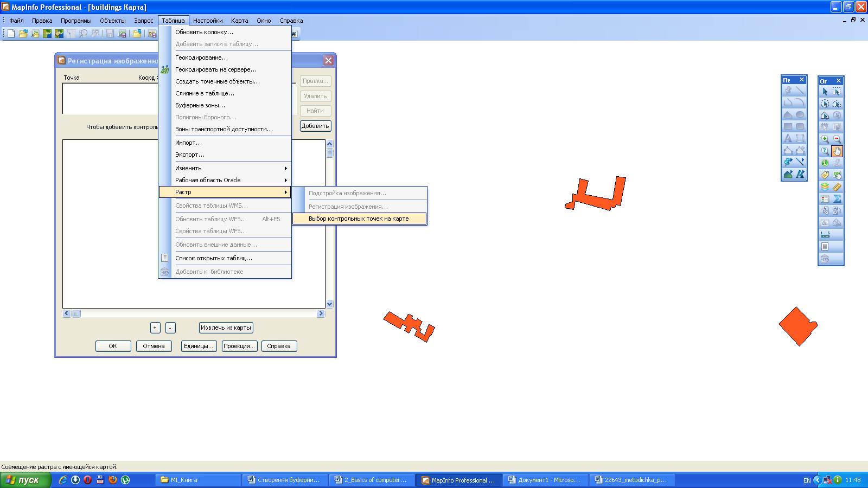Choose Создать точечные объекты… entry
Viewport: 868px width, 488px height.
(225, 81)
